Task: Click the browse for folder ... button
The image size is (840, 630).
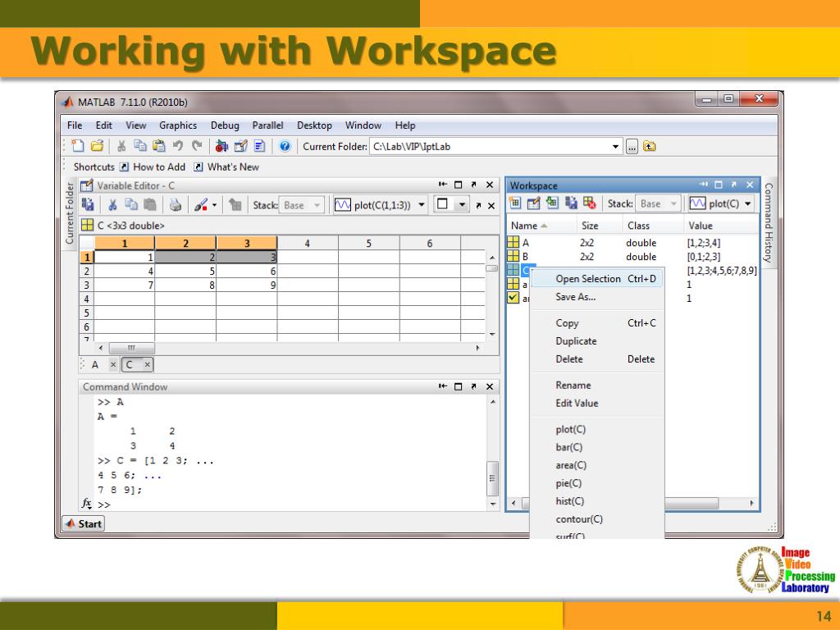Action: (x=632, y=147)
